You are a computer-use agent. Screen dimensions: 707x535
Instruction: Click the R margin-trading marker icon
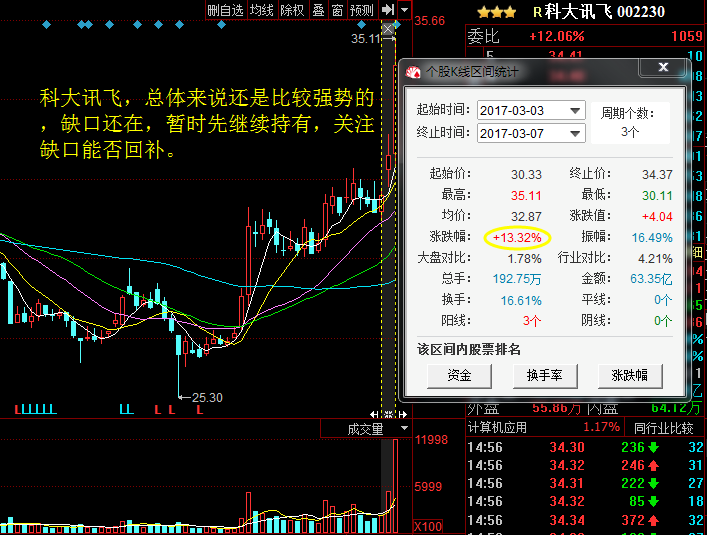(x=537, y=12)
